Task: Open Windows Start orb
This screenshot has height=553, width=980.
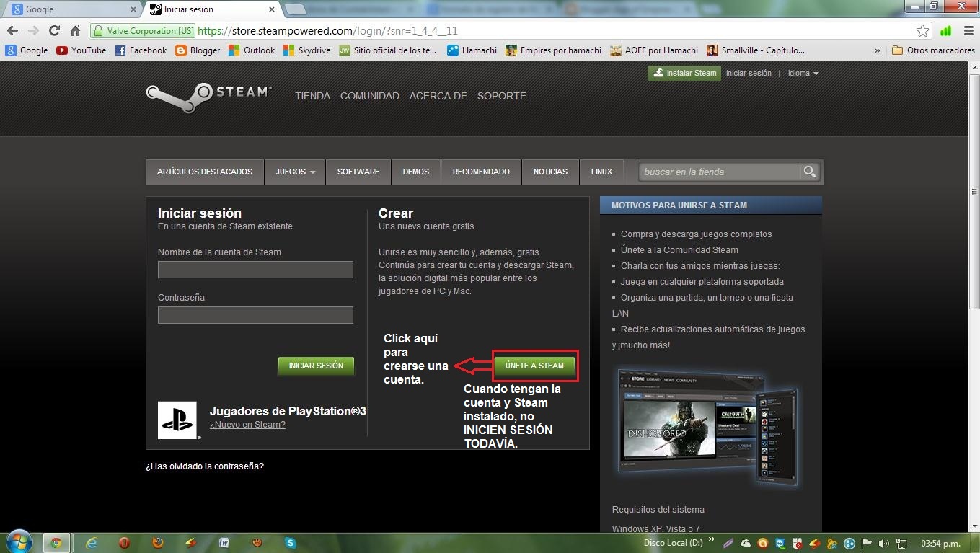Action: [19, 542]
